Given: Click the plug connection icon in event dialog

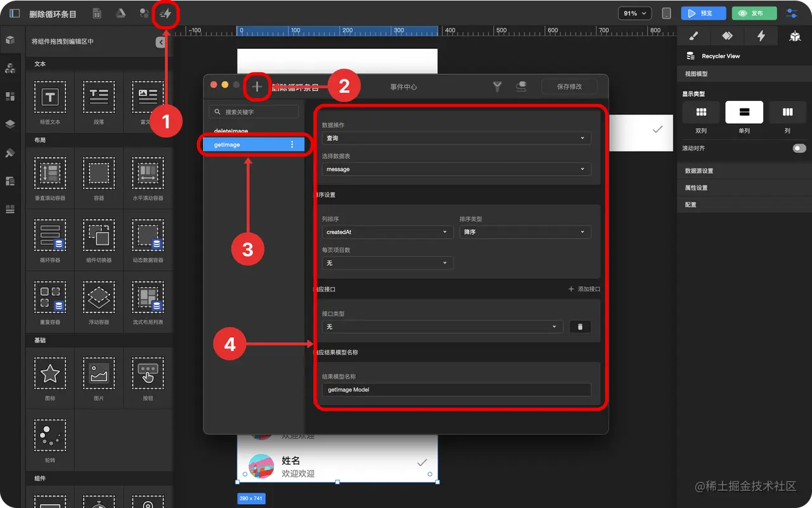Looking at the screenshot, I should pos(521,87).
